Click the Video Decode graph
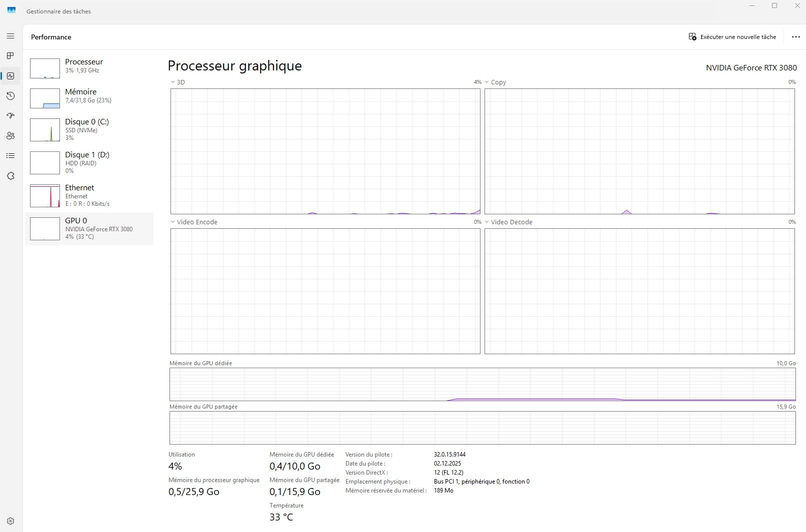The image size is (806, 532). coord(639,291)
